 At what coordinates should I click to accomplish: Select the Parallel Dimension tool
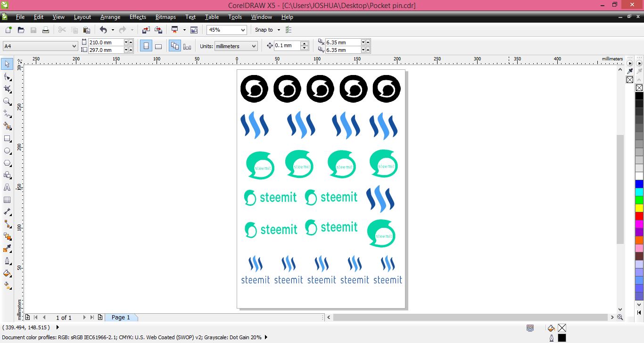coord(7,212)
